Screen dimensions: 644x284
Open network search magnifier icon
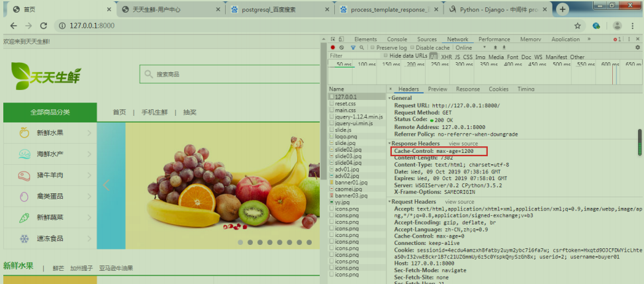361,48
